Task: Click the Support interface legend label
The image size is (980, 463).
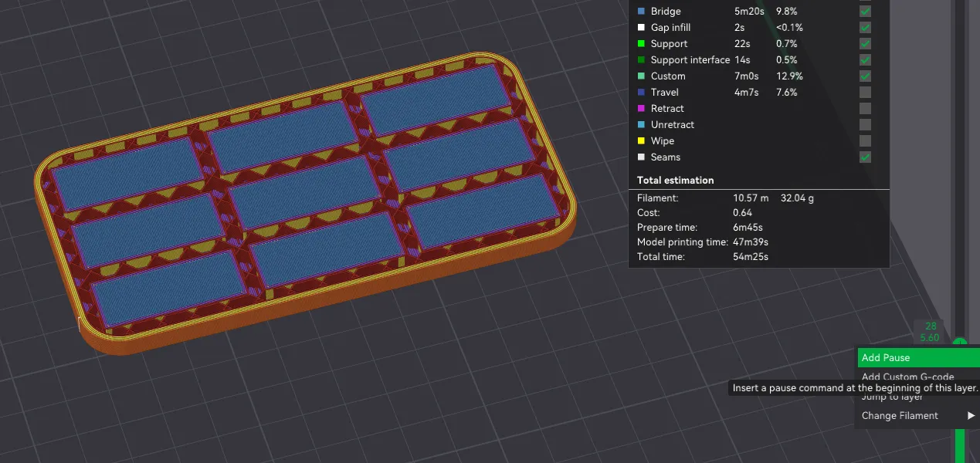Action: 690,60
